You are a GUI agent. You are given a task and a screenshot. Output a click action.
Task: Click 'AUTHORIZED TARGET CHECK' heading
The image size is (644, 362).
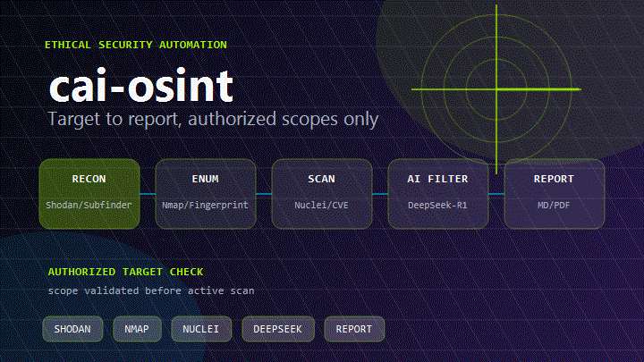pos(126,272)
